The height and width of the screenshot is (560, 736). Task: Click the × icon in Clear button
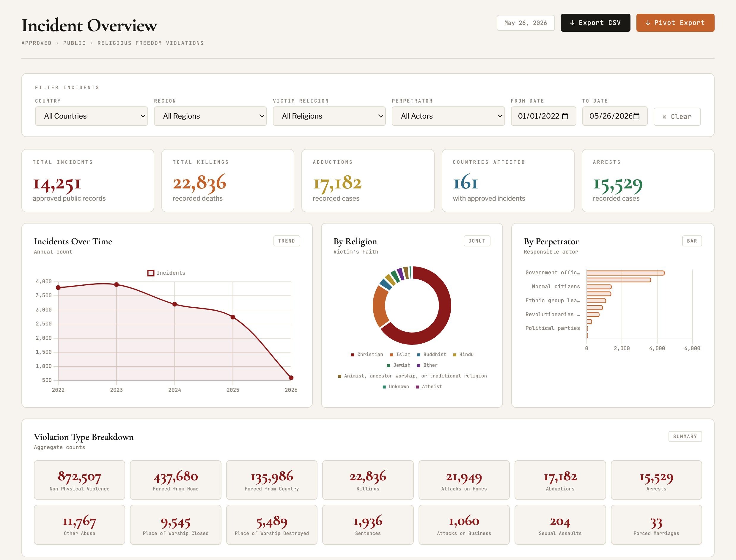(664, 117)
